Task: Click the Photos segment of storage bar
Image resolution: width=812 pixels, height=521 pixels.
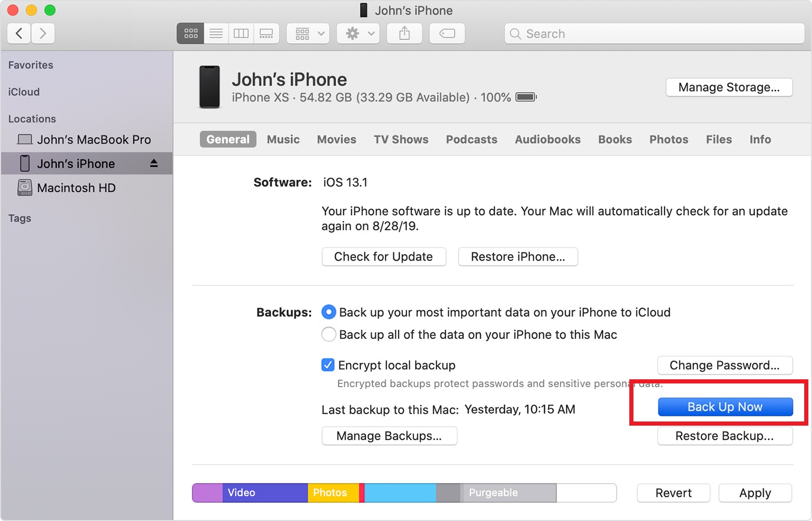Action: point(334,493)
